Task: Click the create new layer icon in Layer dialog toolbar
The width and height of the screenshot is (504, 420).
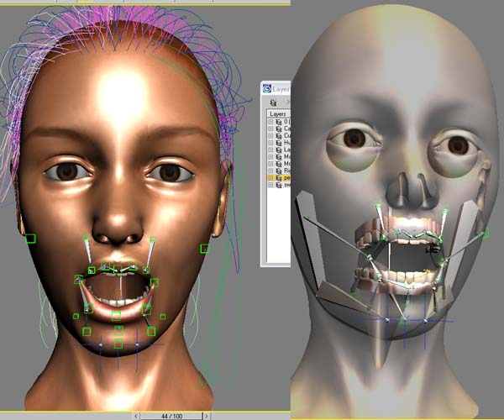Action: pos(273,102)
